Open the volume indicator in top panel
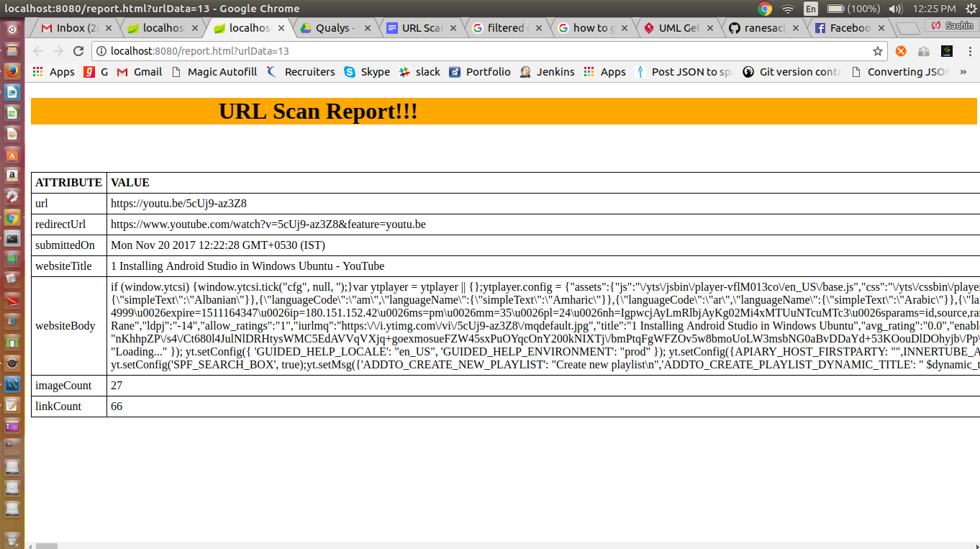The height and width of the screenshot is (549, 980). [896, 9]
